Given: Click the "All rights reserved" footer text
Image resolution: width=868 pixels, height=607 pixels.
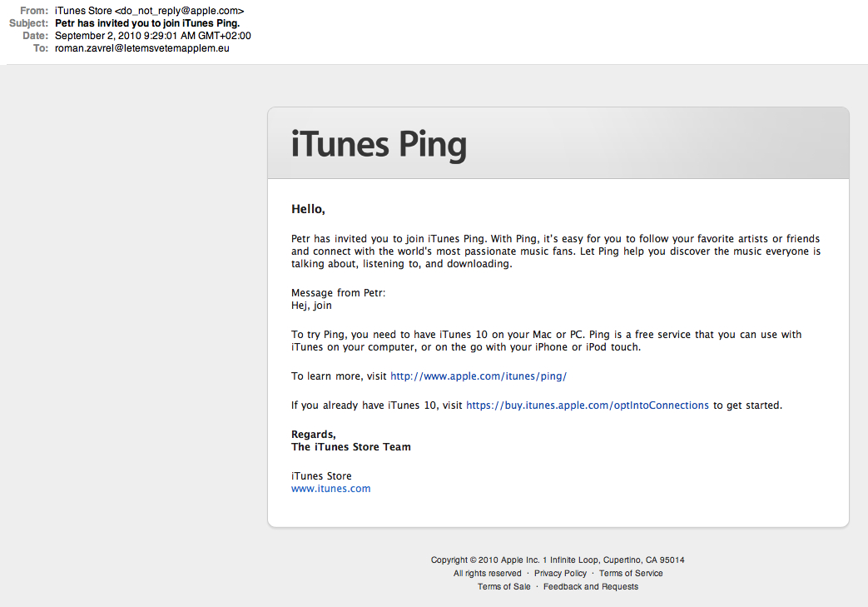Looking at the screenshot, I should [x=488, y=574].
